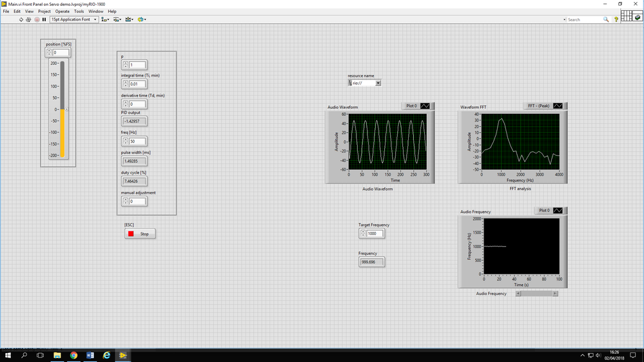This screenshot has height=362, width=644.
Task: Open Task View on the taskbar
Action: [x=40, y=356]
